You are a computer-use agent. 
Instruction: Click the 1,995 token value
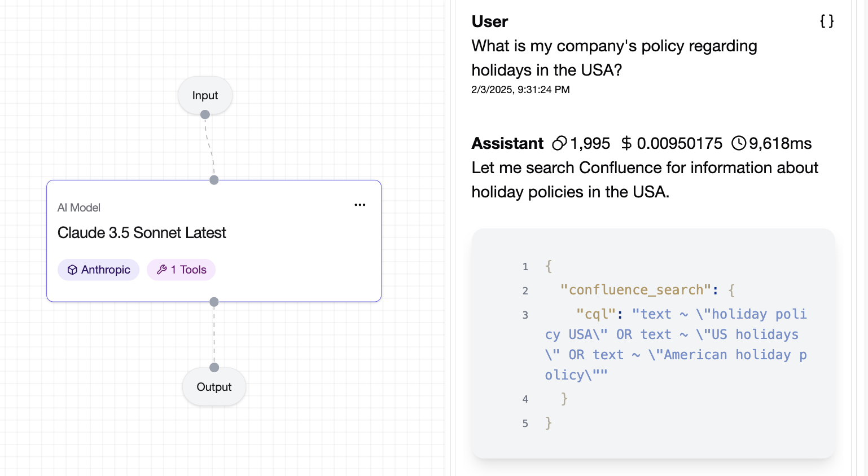click(590, 143)
